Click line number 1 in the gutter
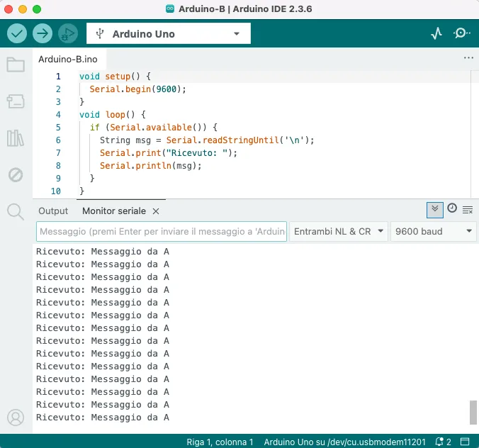479x448 pixels. coord(58,77)
